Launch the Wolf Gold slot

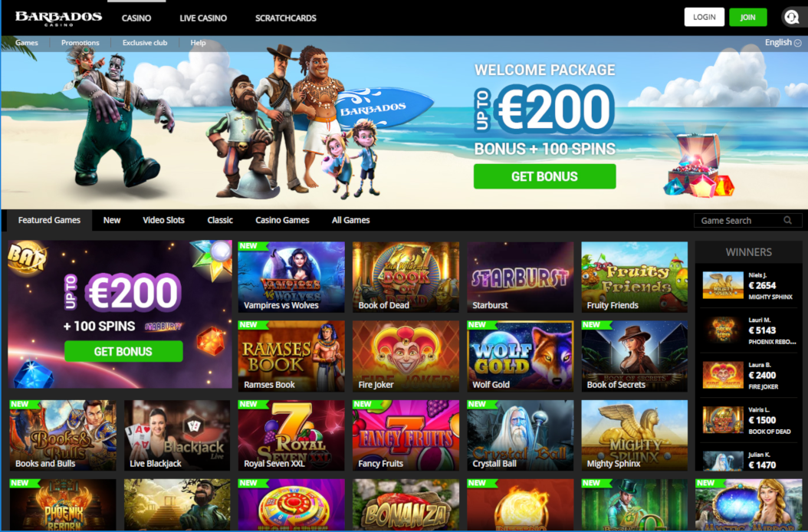click(520, 356)
